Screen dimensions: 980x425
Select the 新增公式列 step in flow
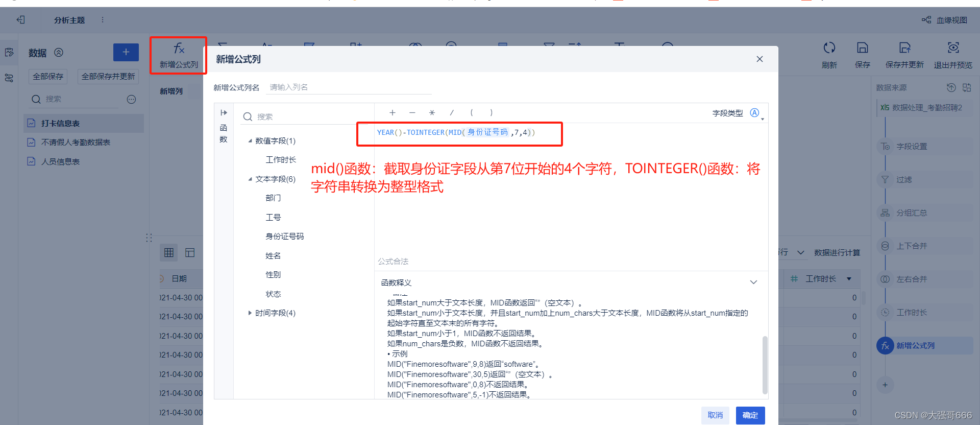tap(925, 346)
